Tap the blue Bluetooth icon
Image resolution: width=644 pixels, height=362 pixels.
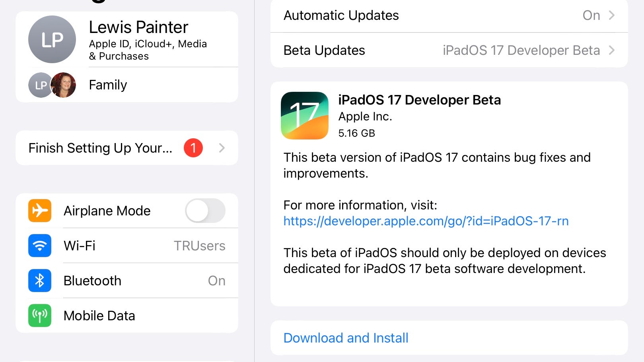40,281
